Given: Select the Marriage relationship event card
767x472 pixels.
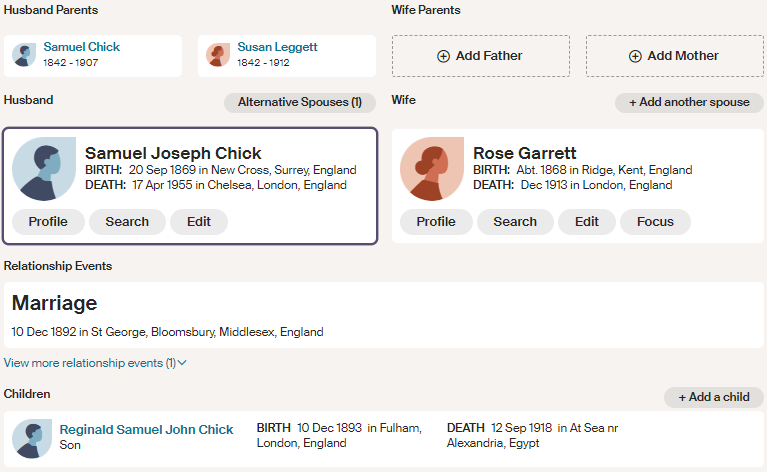Looking at the screenshot, I should (x=383, y=315).
